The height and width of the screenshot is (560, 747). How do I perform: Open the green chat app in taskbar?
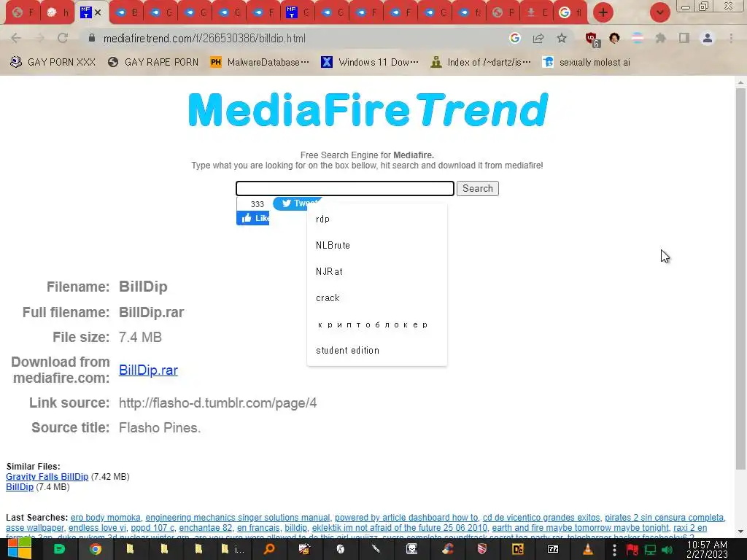pos(60,550)
